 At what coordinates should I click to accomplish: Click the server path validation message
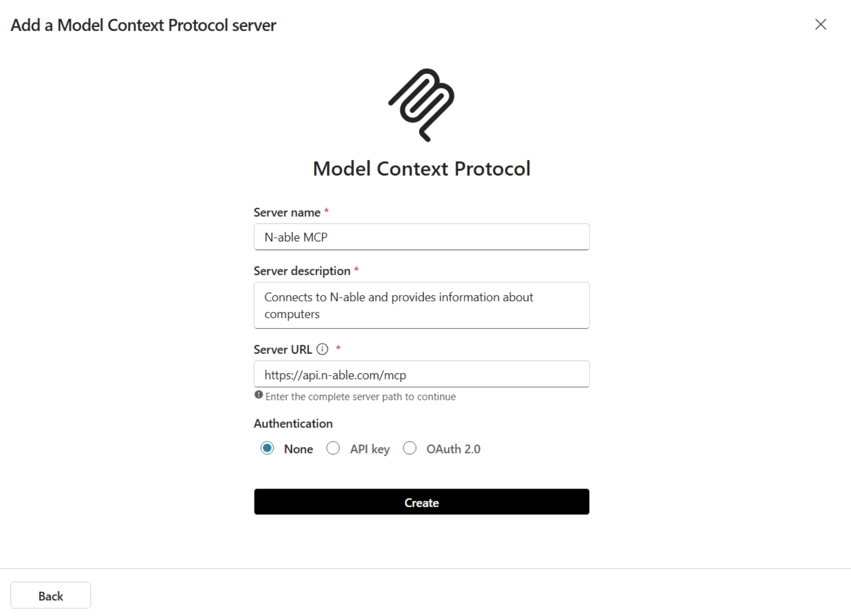(360, 396)
